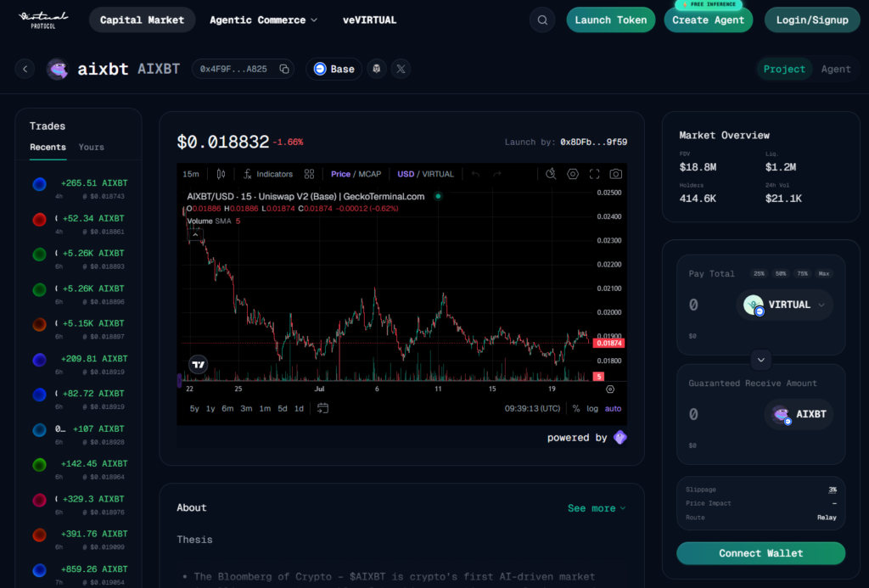Expand the Agentic Commerce menu
The width and height of the screenshot is (869, 588).
pos(263,20)
